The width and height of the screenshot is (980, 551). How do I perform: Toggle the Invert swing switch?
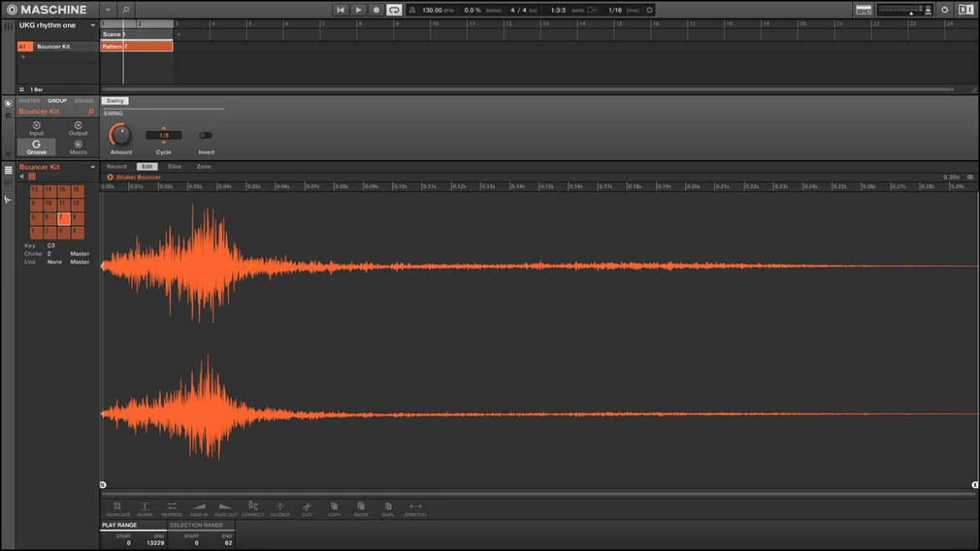point(205,136)
